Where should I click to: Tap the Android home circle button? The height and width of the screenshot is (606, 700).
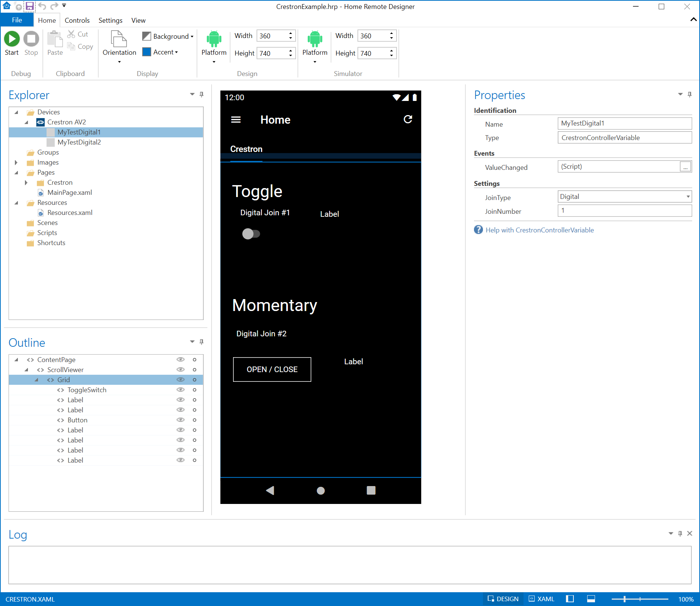pyautogui.click(x=321, y=491)
